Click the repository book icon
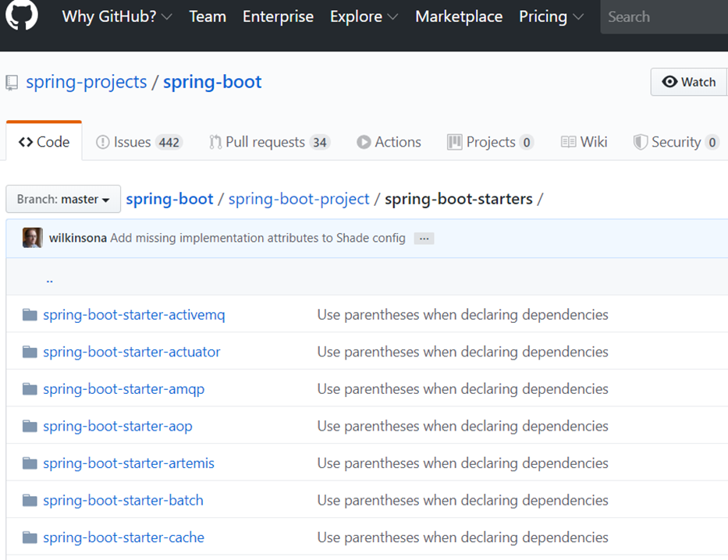Viewport: 728px width, 560px height. pyautogui.click(x=12, y=83)
